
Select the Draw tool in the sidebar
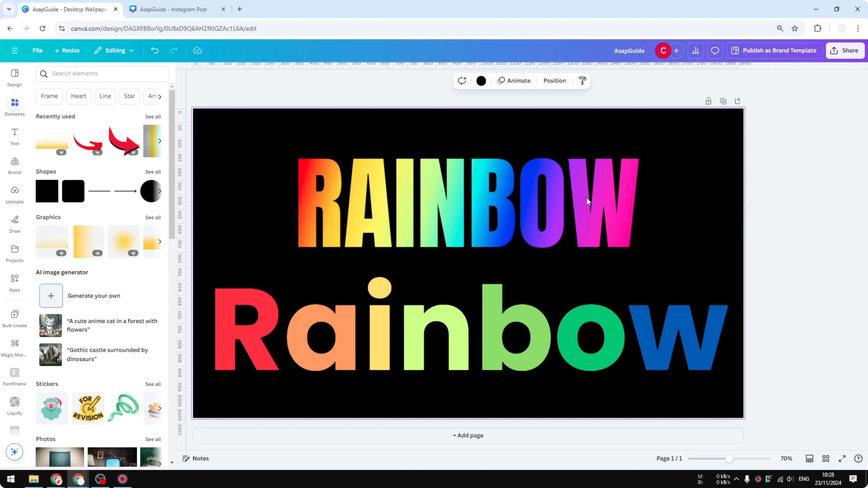pyautogui.click(x=14, y=223)
